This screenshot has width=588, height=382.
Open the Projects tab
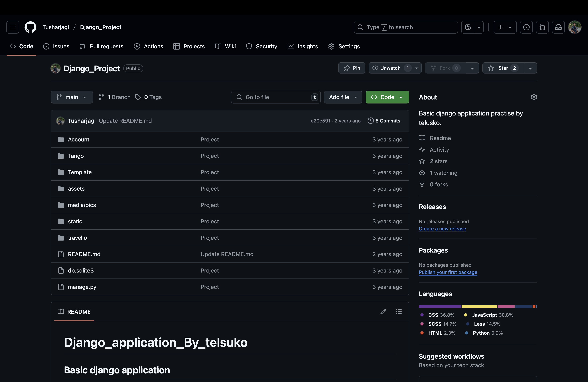189,46
